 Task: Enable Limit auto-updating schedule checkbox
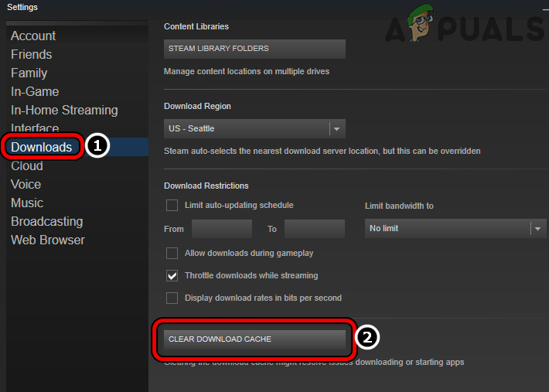pos(172,205)
